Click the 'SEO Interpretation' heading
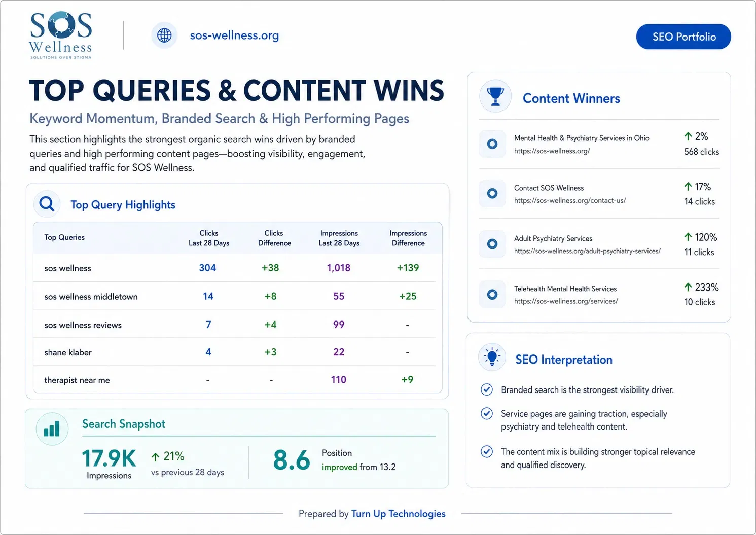756x535 pixels. (564, 360)
